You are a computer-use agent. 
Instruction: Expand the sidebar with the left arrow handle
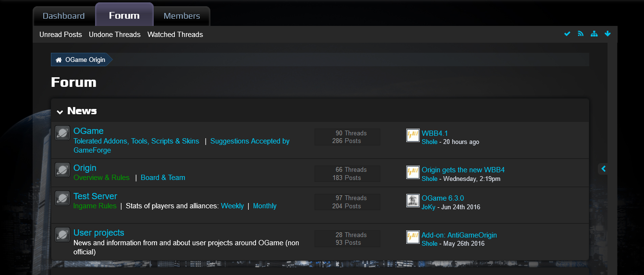(x=603, y=169)
